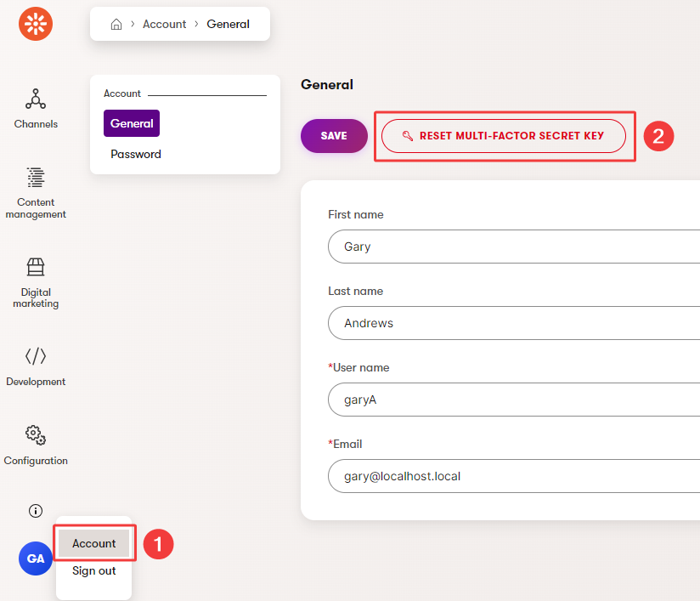Click the Kentico logo icon
Screen dimensions: 700x601
pos(36,24)
